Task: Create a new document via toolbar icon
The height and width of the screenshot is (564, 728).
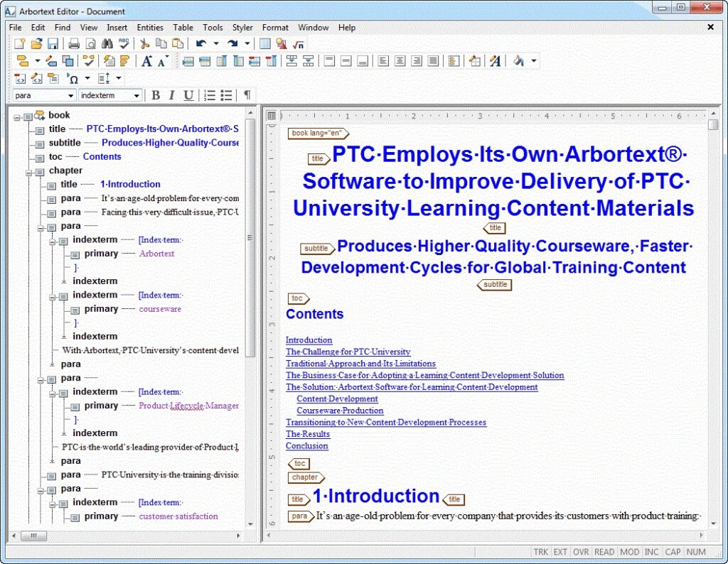Action: [x=19, y=44]
